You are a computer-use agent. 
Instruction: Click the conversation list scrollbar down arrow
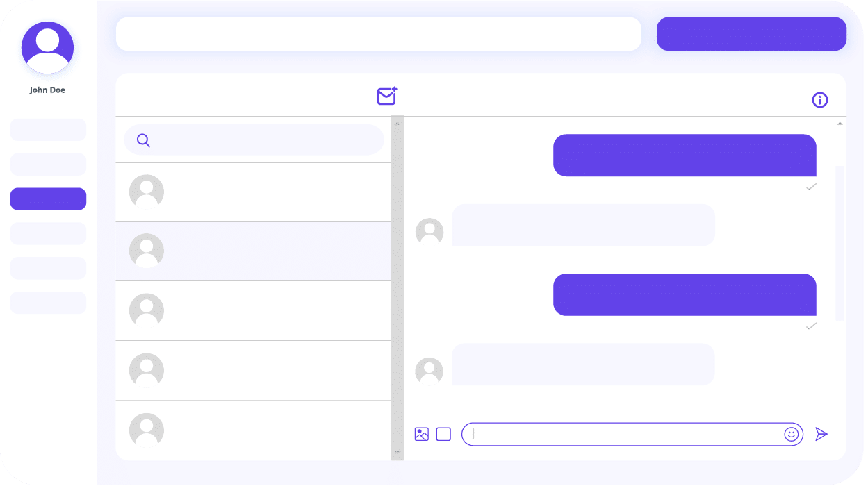pyautogui.click(x=398, y=453)
